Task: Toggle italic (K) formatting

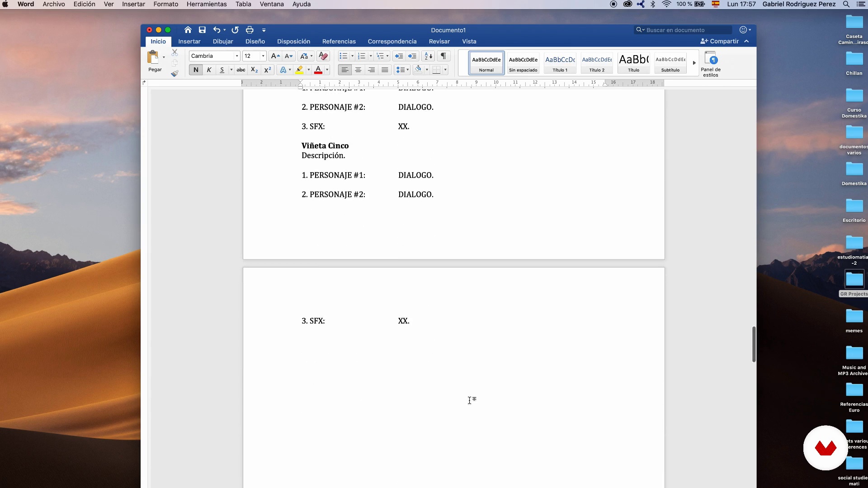Action: pyautogui.click(x=209, y=70)
